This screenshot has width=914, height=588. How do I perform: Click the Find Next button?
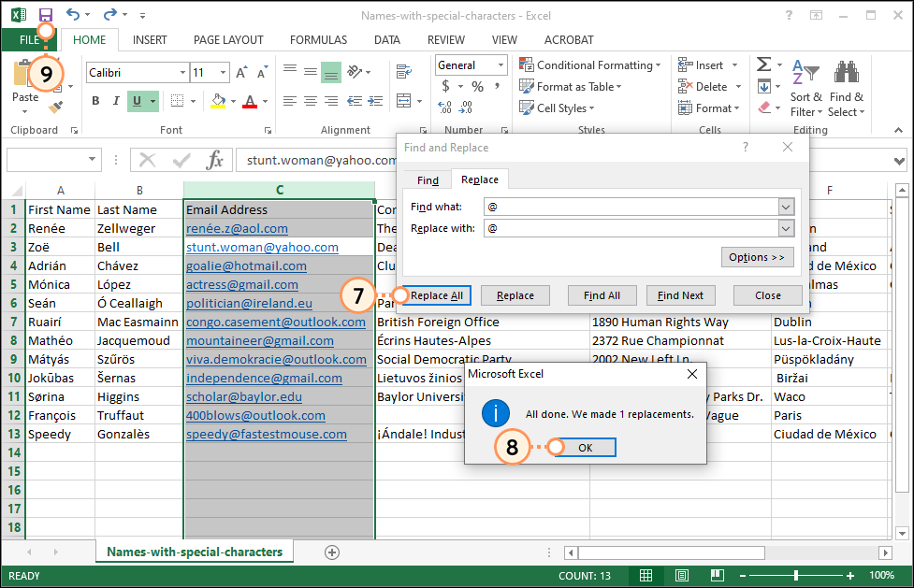click(680, 295)
